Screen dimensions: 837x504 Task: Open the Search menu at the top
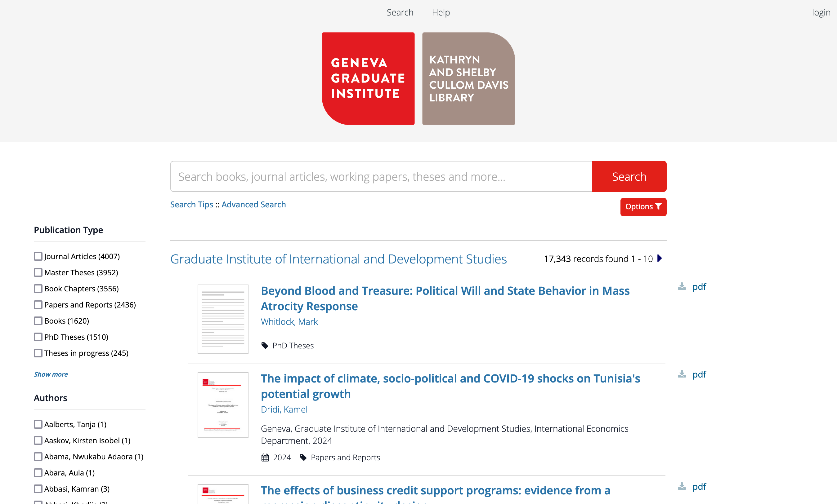(400, 12)
